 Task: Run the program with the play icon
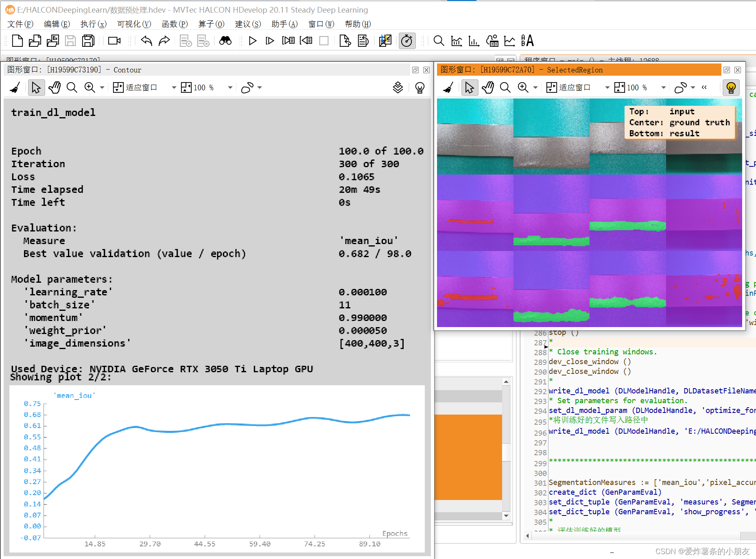252,41
